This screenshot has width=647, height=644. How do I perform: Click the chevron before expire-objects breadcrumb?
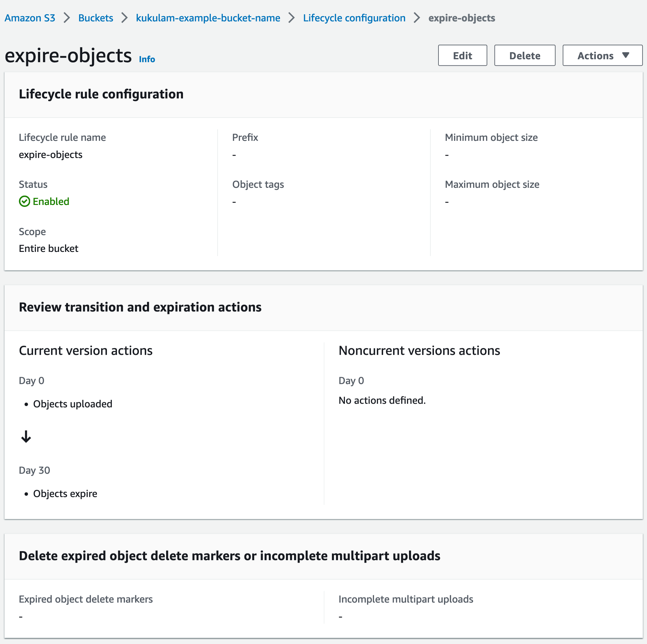tap(417, 18)
